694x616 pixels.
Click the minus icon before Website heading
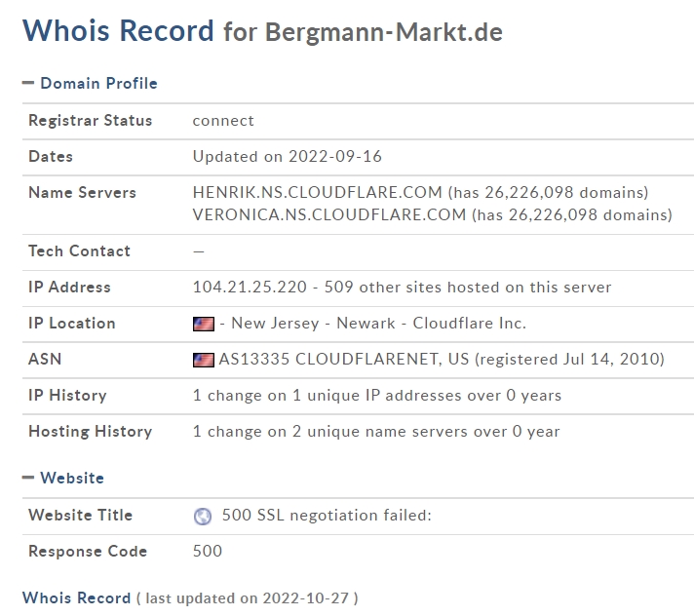coord(28,478)
